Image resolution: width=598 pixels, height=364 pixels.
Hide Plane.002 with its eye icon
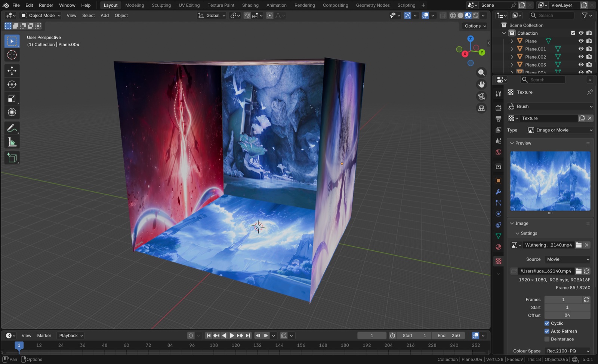[x=581, y=57]
